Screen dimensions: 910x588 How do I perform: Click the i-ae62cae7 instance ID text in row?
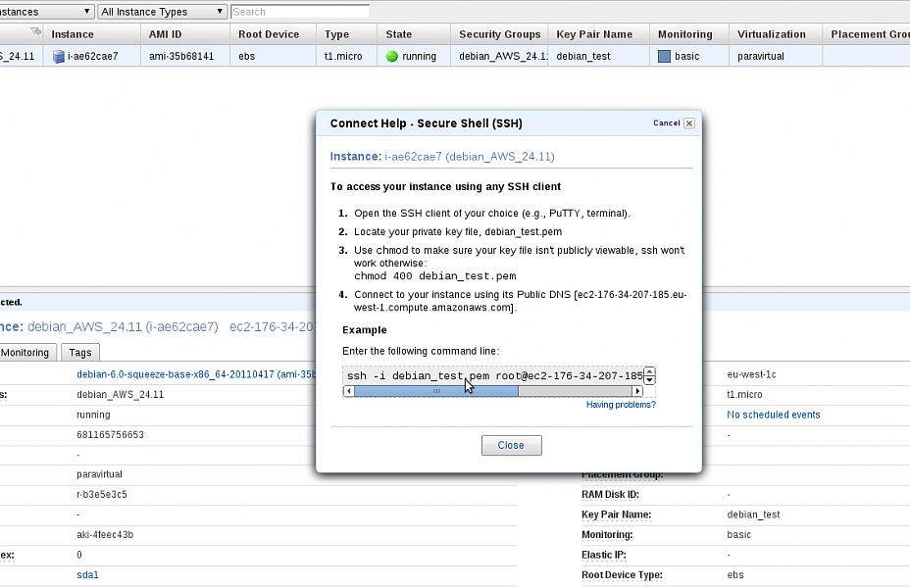coord(93,56)
